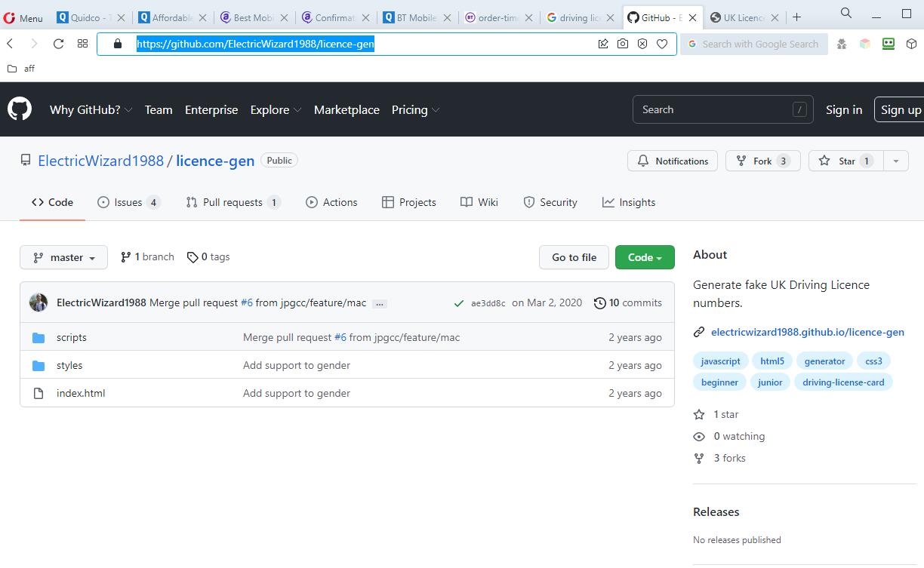Click the styles folder icon
Screen dimensions: 924x568
click(x=38, y=365)
